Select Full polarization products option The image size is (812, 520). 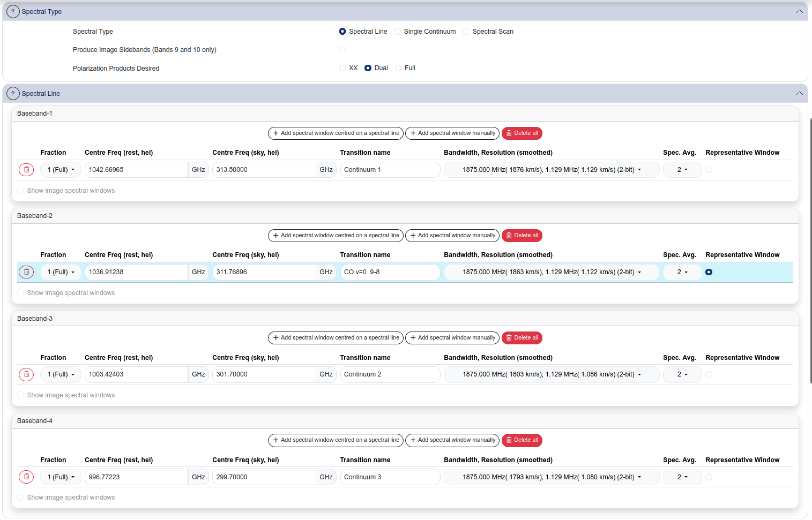tap(398, 68)
